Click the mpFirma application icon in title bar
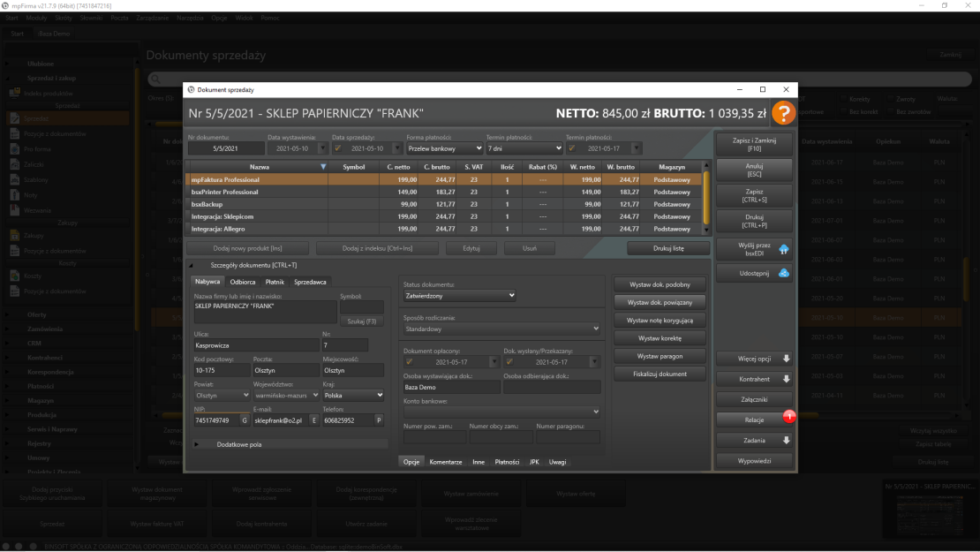The image size is (980, 552). coord(5,5)
